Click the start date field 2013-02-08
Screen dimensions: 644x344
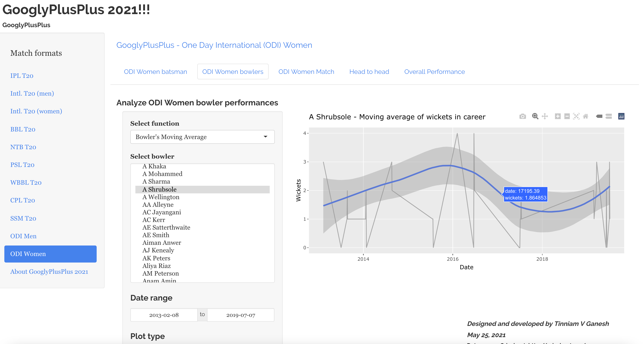pyautogui.click(x=164, y=315)
